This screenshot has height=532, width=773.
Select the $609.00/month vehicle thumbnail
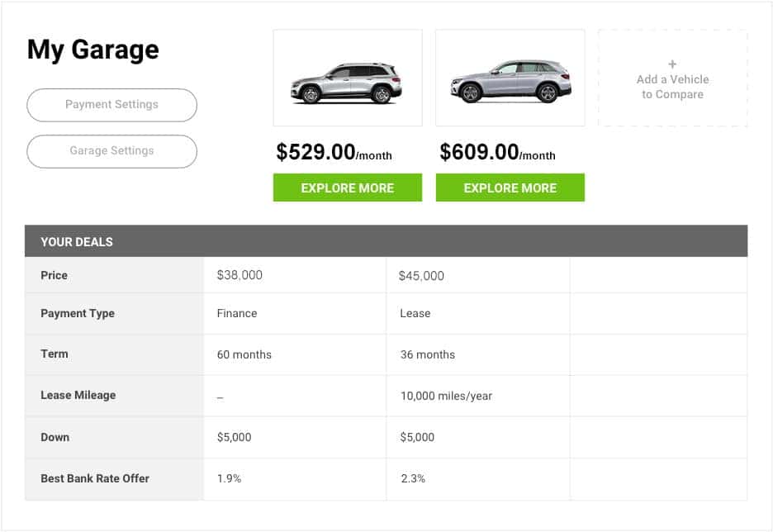510,78
